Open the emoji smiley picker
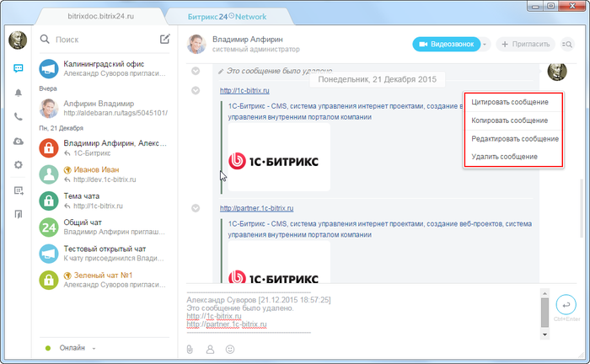This screenshot has width=590, height=364. click(230, 350)
